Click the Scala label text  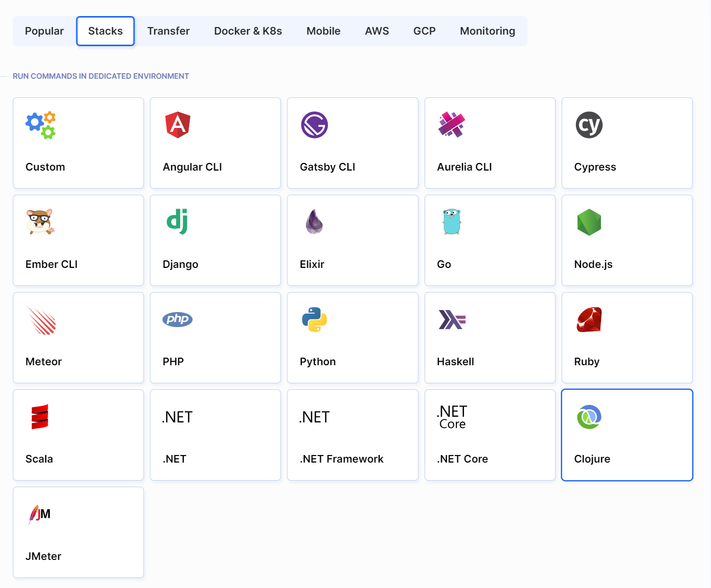click(x=39, y=459)
